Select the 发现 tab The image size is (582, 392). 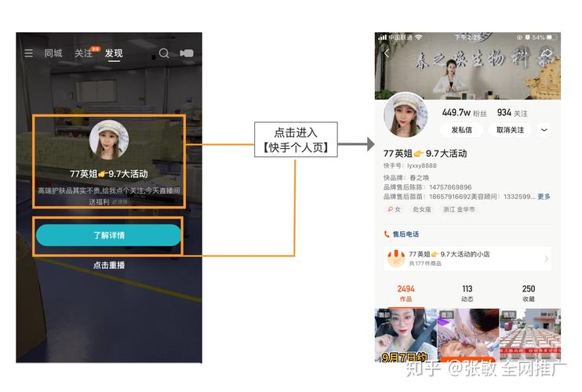114,53
